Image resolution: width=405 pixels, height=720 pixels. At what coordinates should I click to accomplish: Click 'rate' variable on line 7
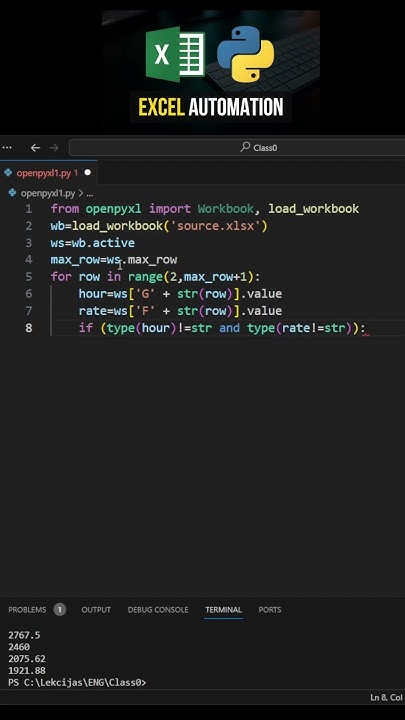tap(92, 311)
